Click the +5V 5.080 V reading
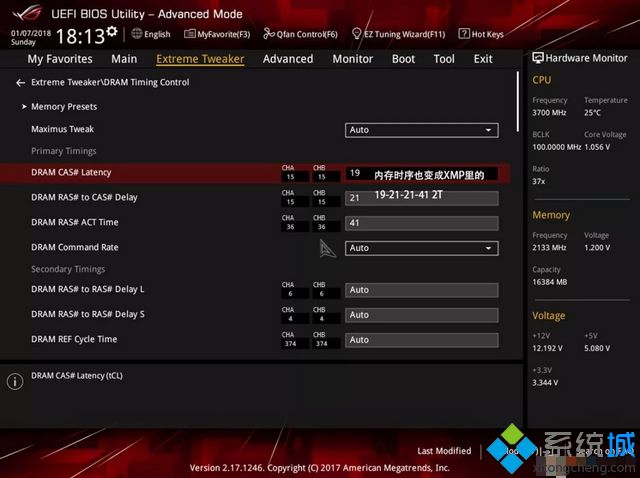640x478 pixels. click(x=597, y=349)
